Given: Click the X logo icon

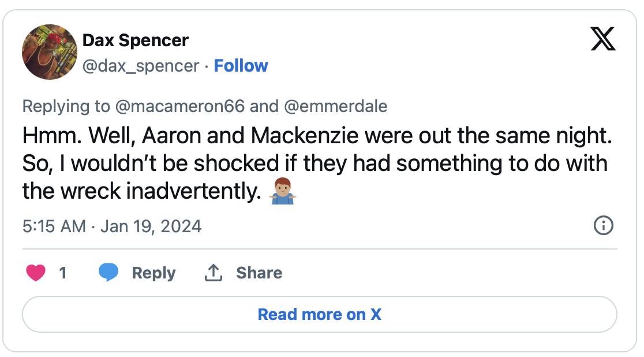Looking at the screenshot, I should [604, 40].
